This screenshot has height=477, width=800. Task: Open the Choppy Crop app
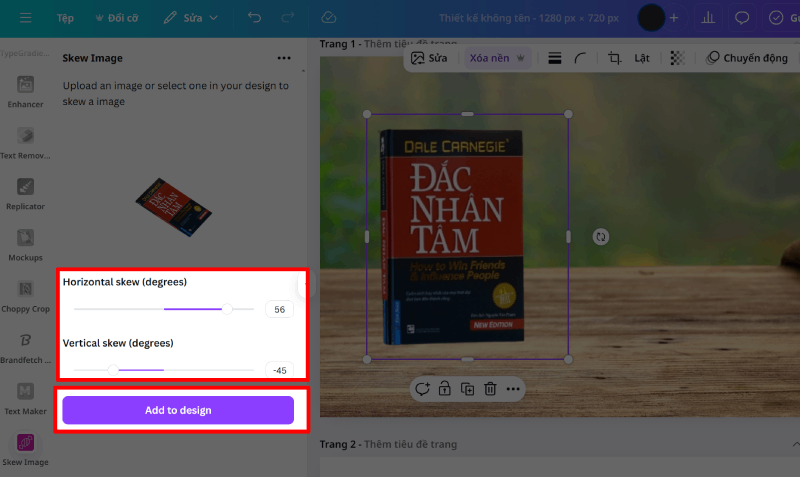[x=25, y=296]
